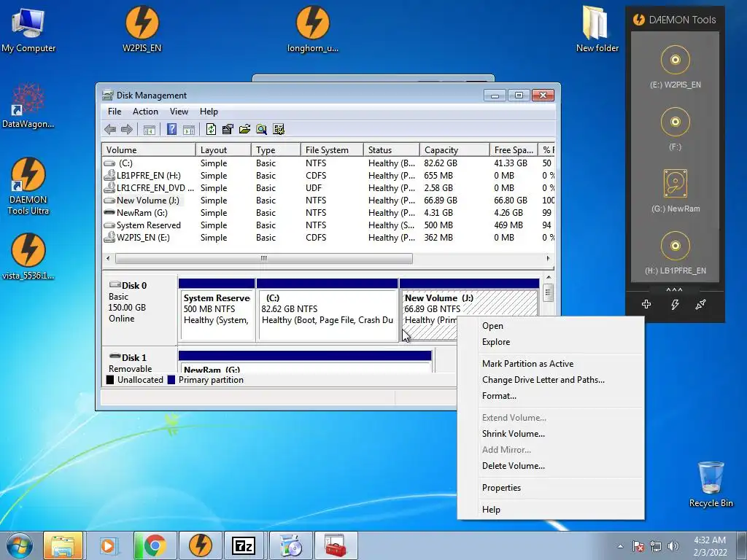Screen dimensions: 747x560
Task: Open the DAEMON Tools Ultra desktop shortcut
Action: tap(28, 186)
